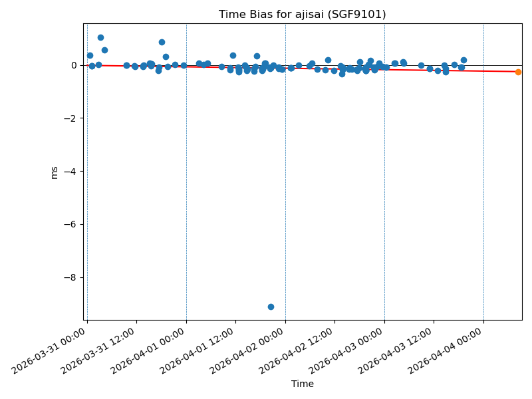
Task: Click the plot title 'Time Bias for ajisai'
Action: [302, 14]
